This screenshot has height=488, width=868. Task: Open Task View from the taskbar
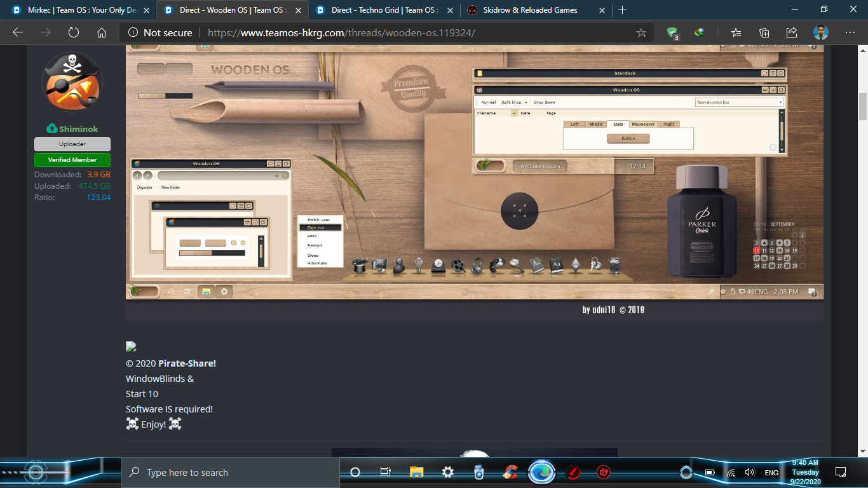pos(385,472)
